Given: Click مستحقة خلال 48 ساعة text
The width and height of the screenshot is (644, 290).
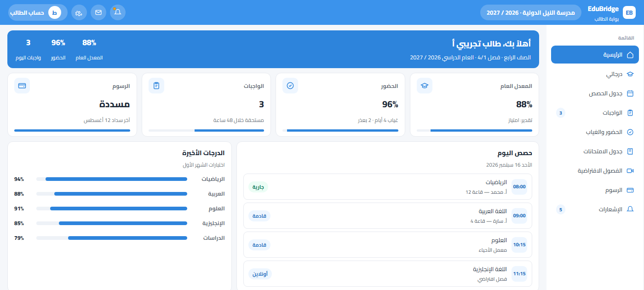Looking at the screenshot, I should tap(239, 121).
